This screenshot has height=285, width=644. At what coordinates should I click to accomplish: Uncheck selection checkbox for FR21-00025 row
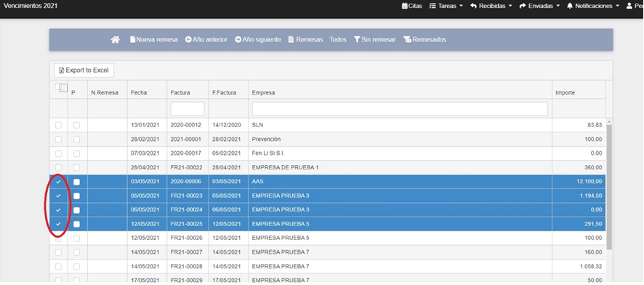click(58, 224)
